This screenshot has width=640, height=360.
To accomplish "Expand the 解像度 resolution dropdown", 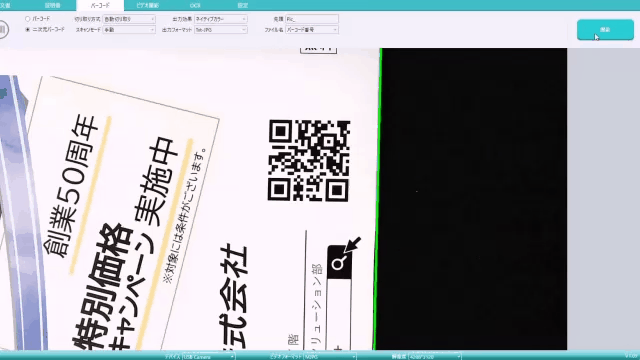I will click(435, 357).
